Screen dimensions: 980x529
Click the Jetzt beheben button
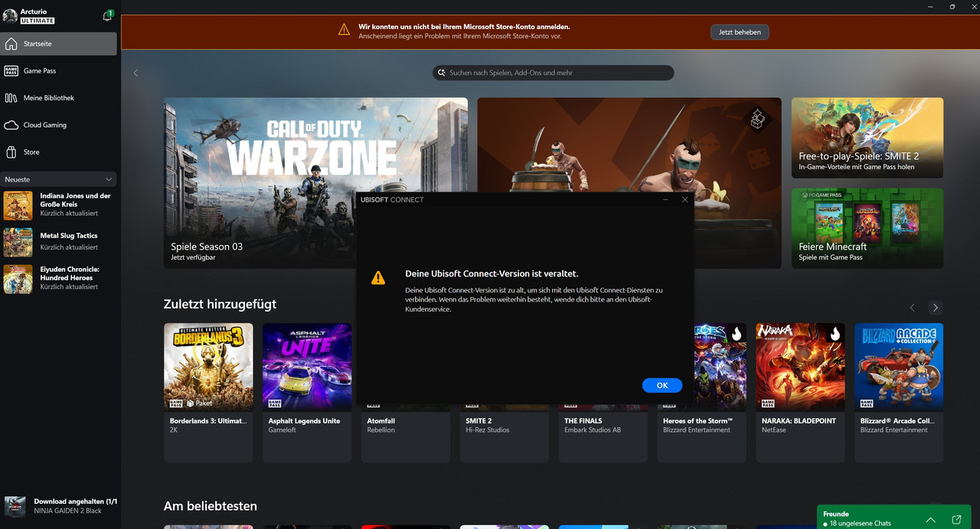[740, 32]
